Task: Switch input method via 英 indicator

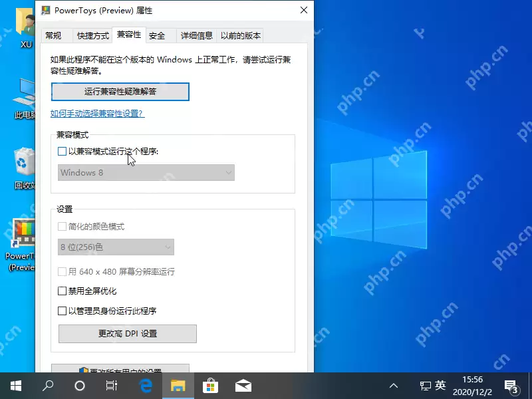Action: (440, 386)
